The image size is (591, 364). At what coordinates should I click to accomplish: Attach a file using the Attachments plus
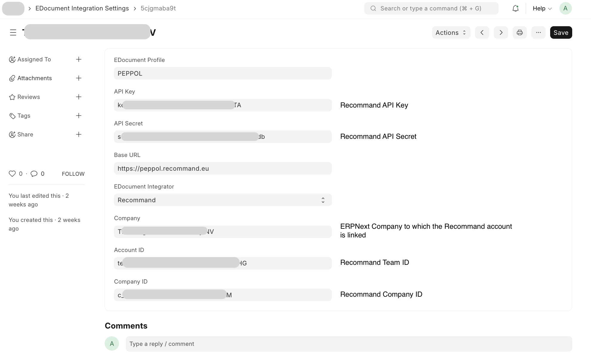(78, 78)
